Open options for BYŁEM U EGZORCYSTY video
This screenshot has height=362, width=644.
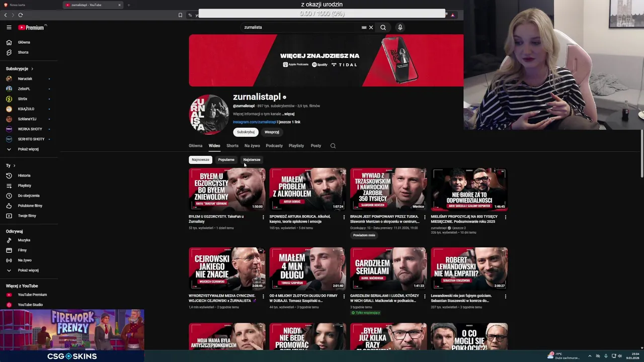pyautogui.click(x=263, y=217)
